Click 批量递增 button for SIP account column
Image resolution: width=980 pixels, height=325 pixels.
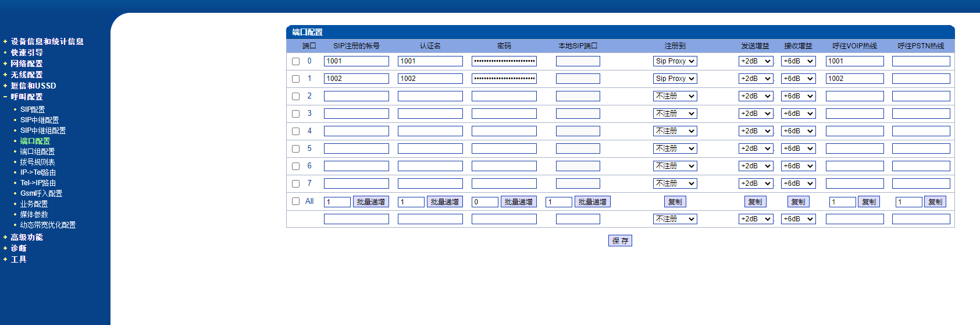(371, 202)
